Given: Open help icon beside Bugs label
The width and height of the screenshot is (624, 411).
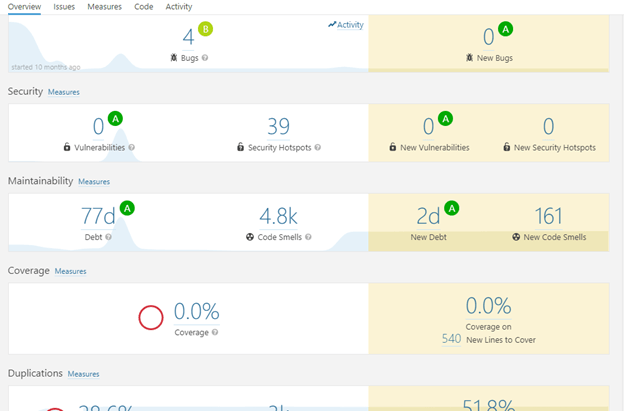Looking at the screenshot, I should point(205,58).
